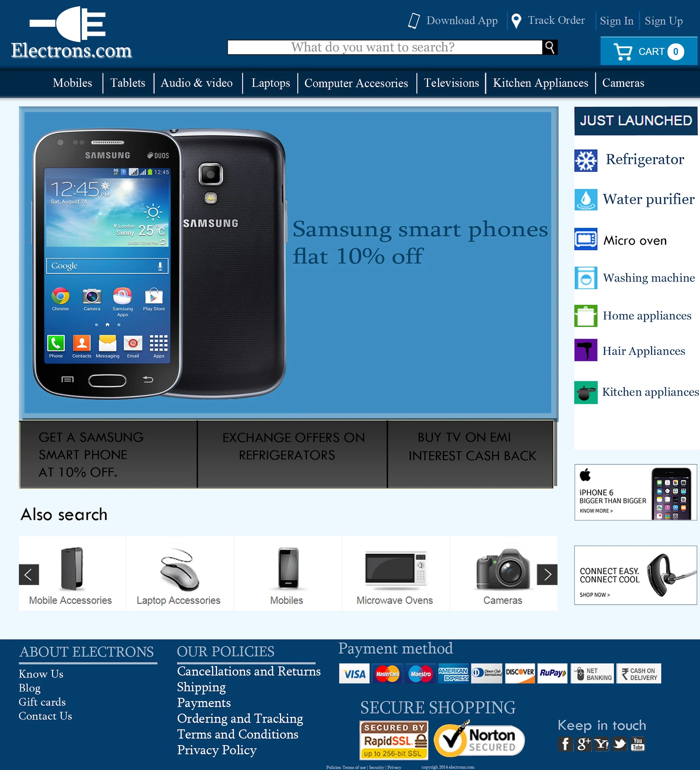
Task: Select the Water purifier droplet icon
Action: [x=586, y=199]
